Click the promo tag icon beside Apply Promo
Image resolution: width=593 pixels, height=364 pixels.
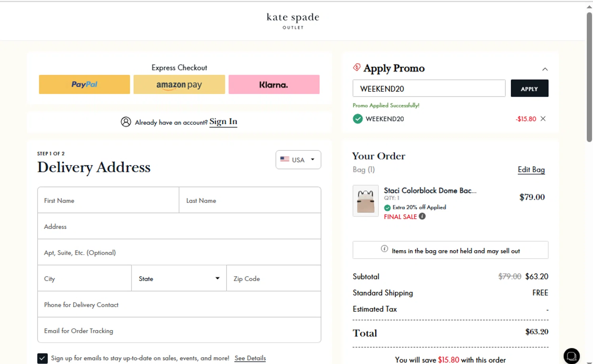coord(357,68)
